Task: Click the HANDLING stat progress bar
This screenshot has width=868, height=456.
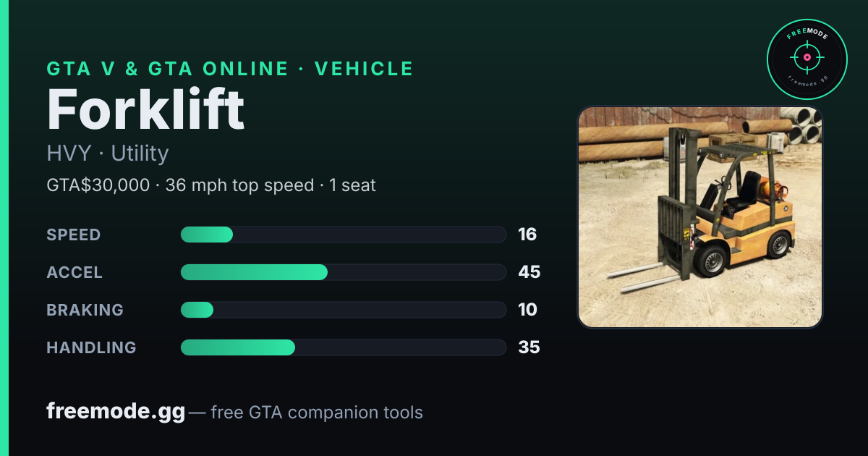Action: pos(343,347)
